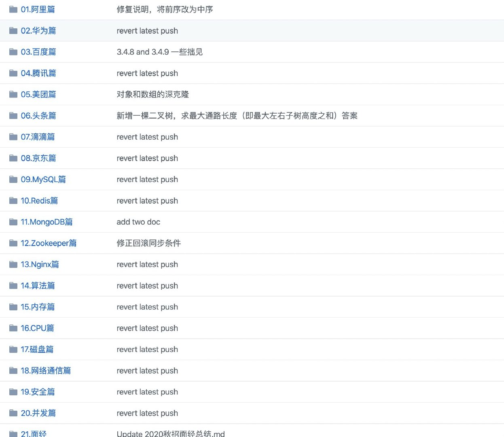This screenshot has height=437, width=504.
Task: Click the folder icon beside 17.磁盘篇
Action: click(x=13, y=349)
